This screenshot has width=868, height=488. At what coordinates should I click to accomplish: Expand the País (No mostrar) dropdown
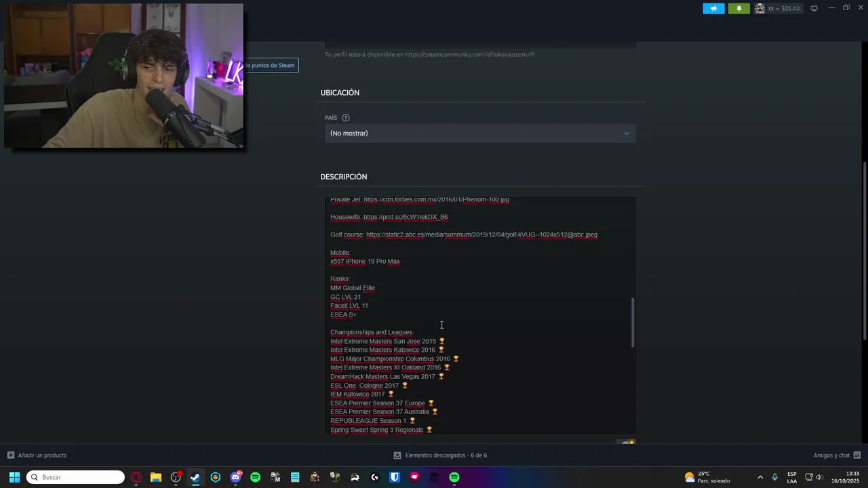(480, 134)
